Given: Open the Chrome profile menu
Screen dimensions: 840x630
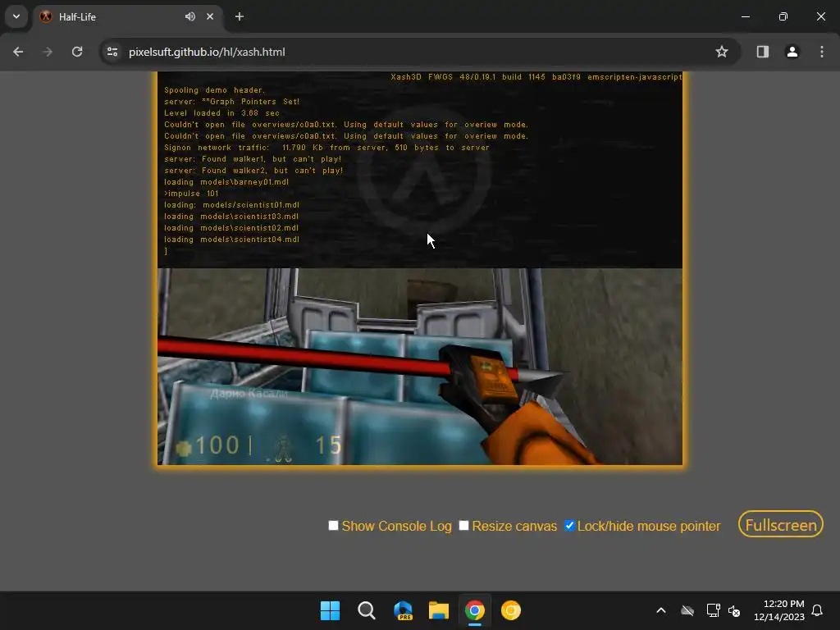Looking at the screenshot, I should [x=792, y=52].
